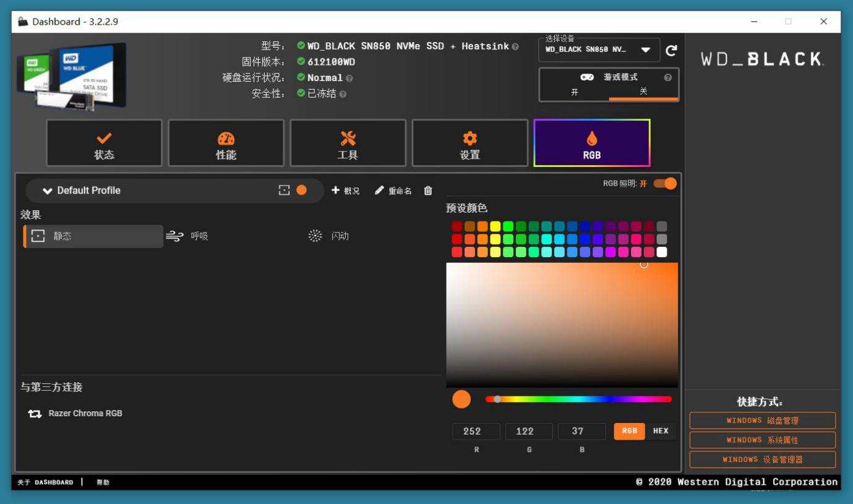Select the 静态 static effect
This screenshot has height=504, width=853.
93,236
